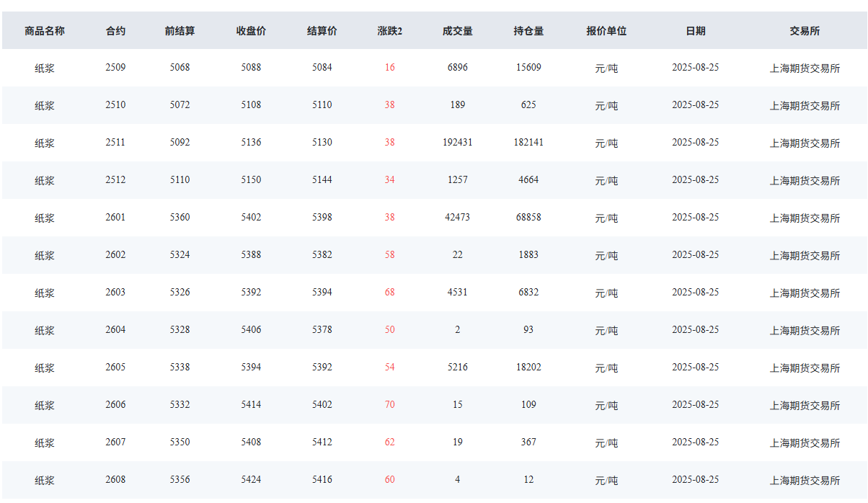Click the red change value 70
Screen dimensions: 868x503
[390, 405]
